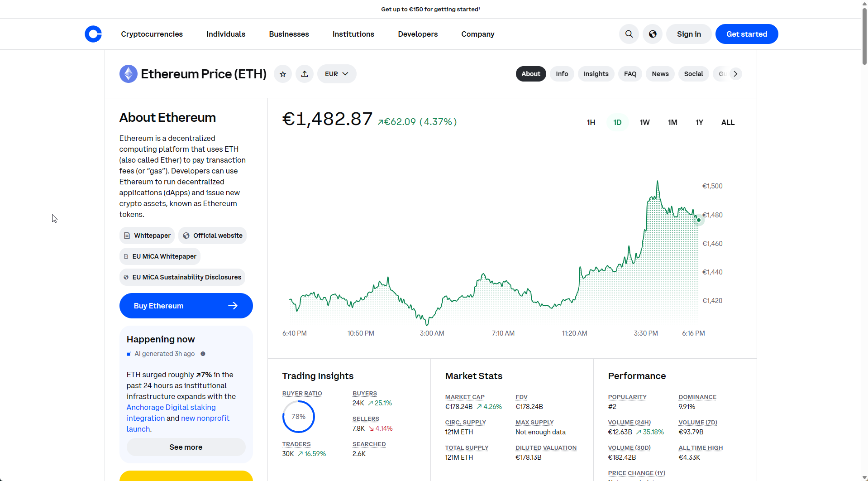Viewport: 868px width, 481px height.
Task: Click the DILUTED VALUATION label
Action: coord(546,448)
